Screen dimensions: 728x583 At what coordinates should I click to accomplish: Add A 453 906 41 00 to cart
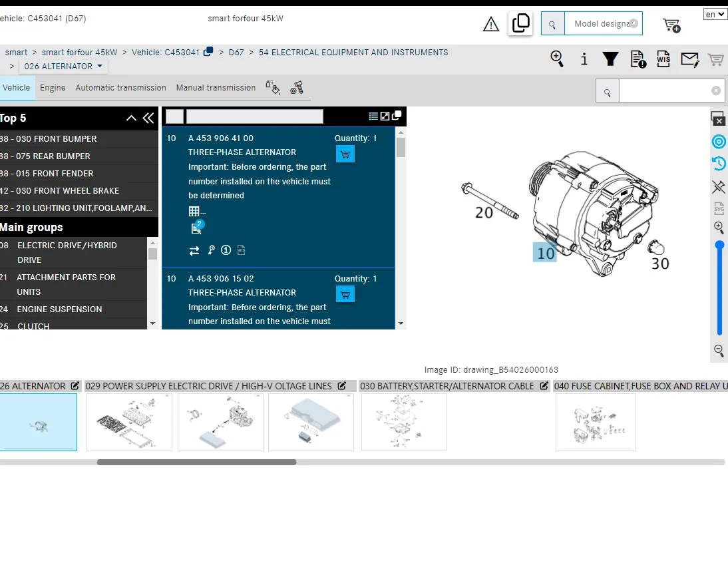click(x=345, y=154)
